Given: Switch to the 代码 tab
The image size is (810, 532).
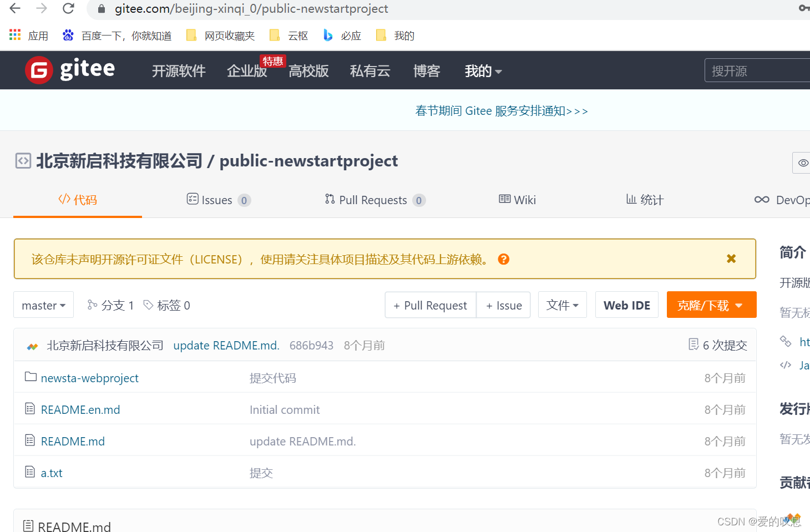Looking at the screenshot, I should click(x=78, y=200).
